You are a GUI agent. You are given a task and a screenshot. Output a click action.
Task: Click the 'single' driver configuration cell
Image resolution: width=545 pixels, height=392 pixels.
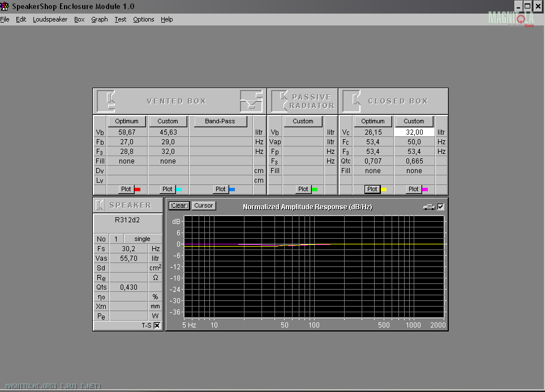[x=143, y=239]
